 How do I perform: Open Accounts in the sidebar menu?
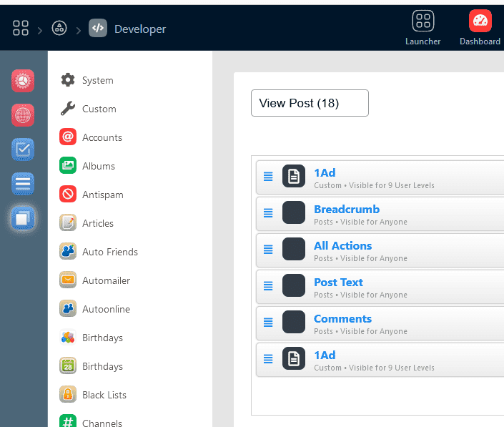coord(102,137)
